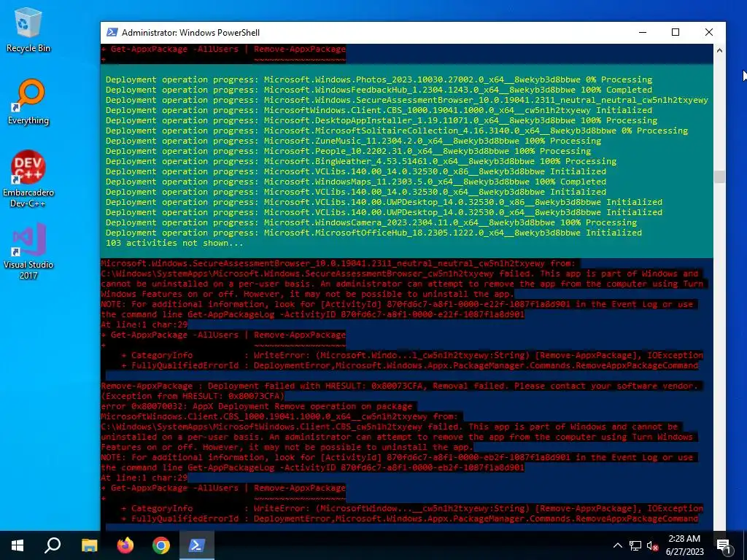The width and height of the screenshot is (747, 560).
Task: Select the PowerShell taskbar button
Action: click(x=197, y=545)
